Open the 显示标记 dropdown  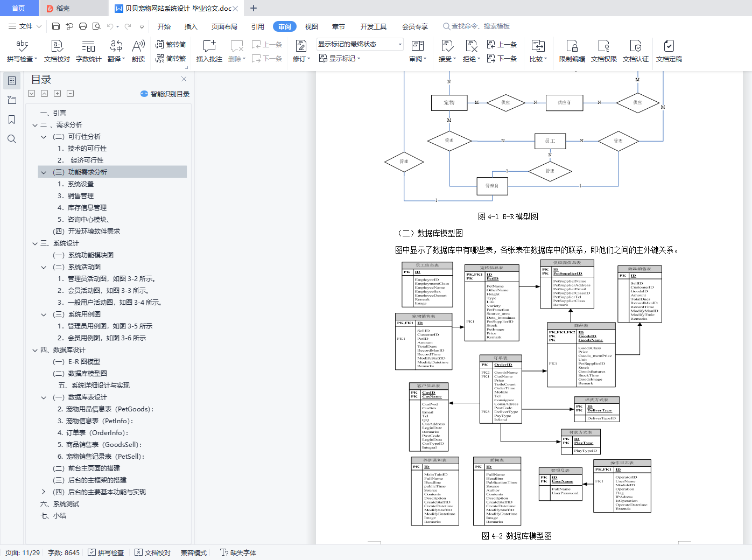click(x=339, y=58)
